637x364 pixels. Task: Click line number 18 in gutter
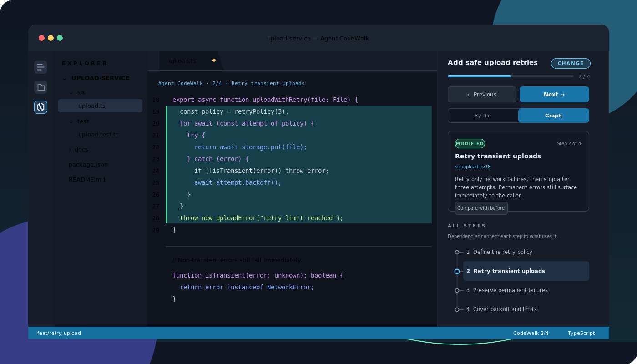pyautogui.click(x=156, y=100)
